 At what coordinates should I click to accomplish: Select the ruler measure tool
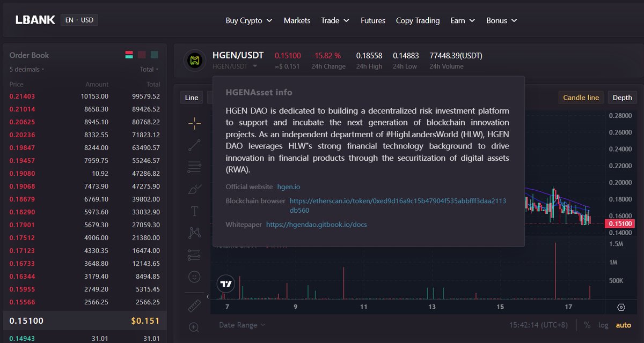[x=195, y=305]
